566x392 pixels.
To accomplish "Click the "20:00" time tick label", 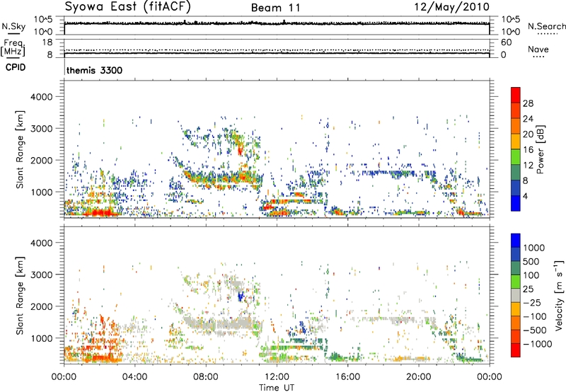I will [x=418, y=377].
